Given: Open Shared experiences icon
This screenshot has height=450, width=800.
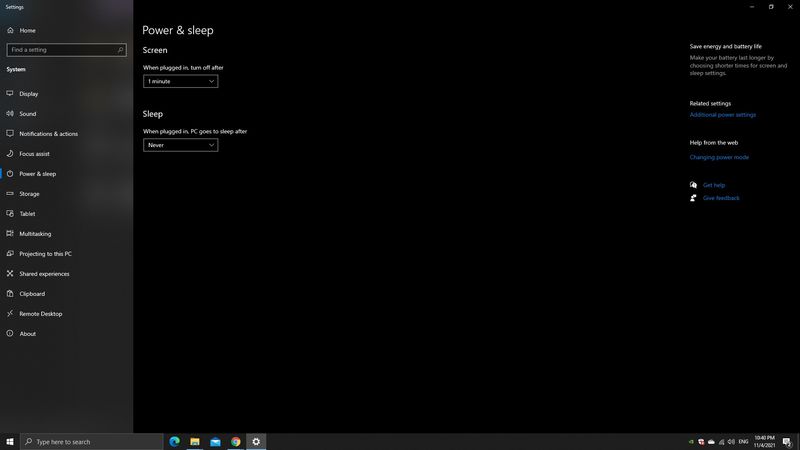Looking at the screenshot, I should (x=10, y=273).
